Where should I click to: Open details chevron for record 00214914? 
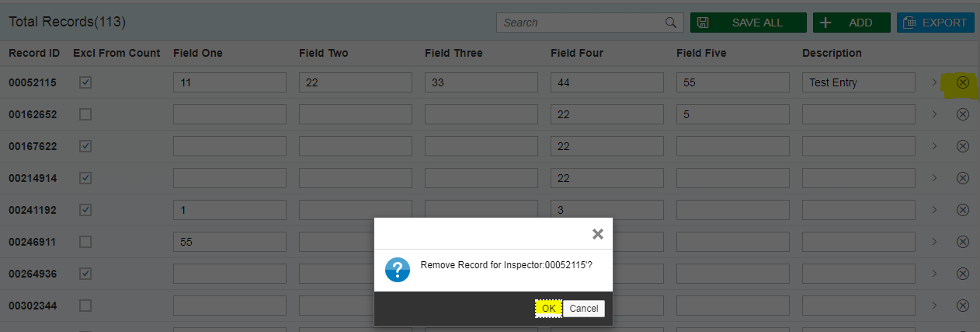[934, 178]
